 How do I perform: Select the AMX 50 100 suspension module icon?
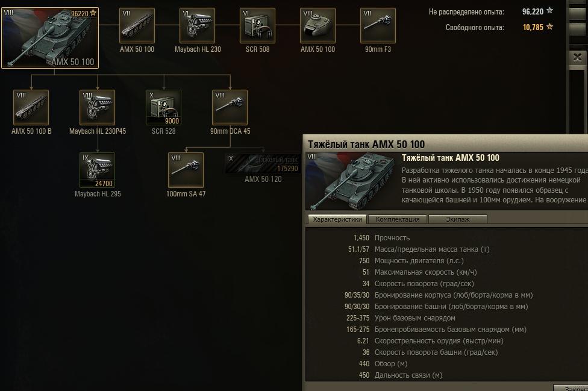137,25
